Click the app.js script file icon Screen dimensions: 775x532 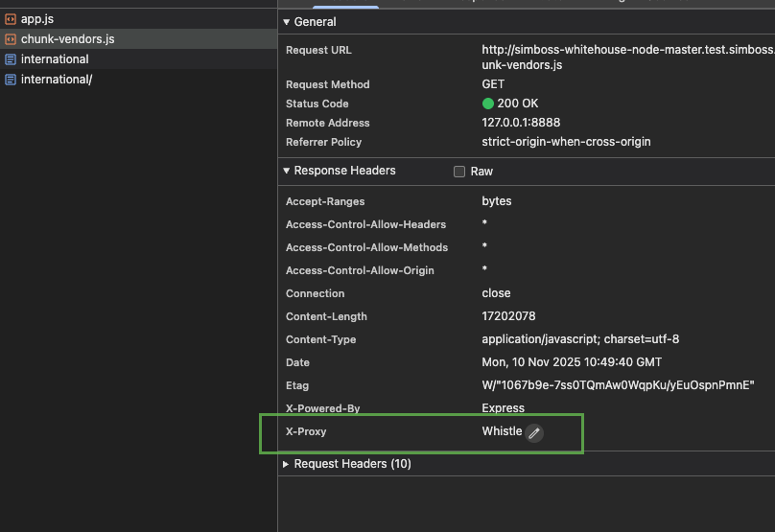click(11, 19)
